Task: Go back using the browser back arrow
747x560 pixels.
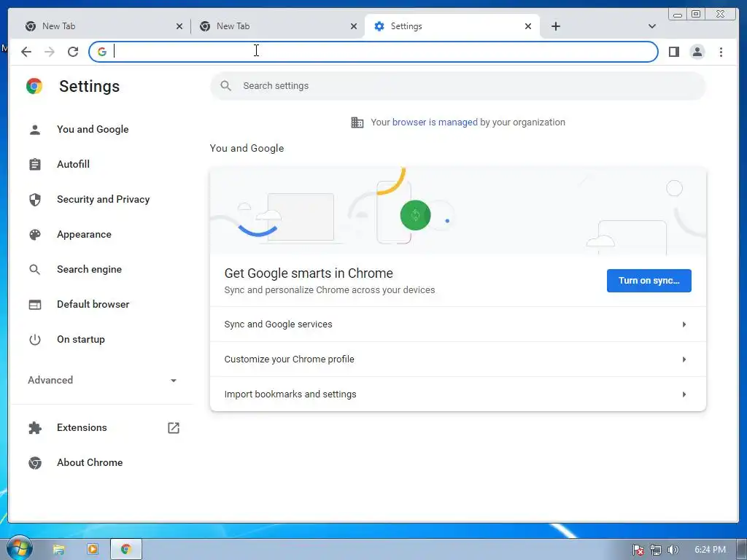Action: pyautogui.click(x=26, y=52)
